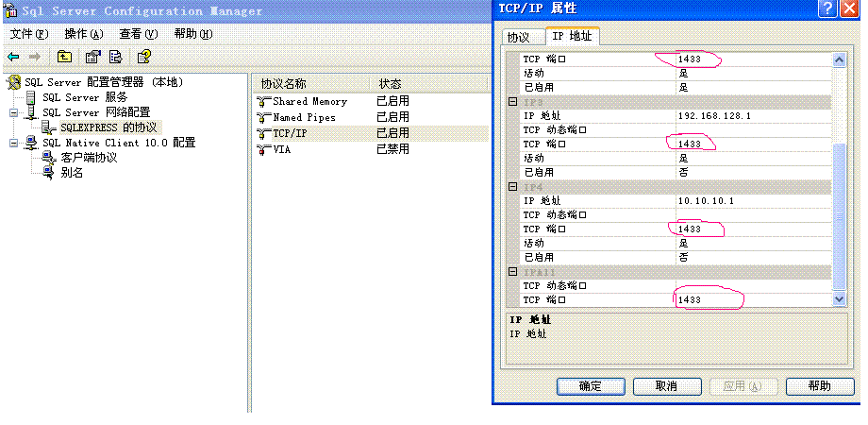Click the 确定 button
Screen dimensions: 868x425
tap(591, 386)
